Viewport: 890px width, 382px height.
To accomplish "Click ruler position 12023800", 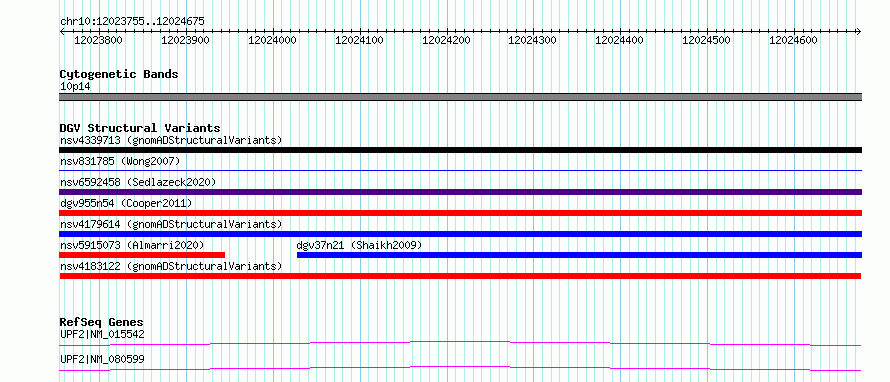I will coord(99,40).
